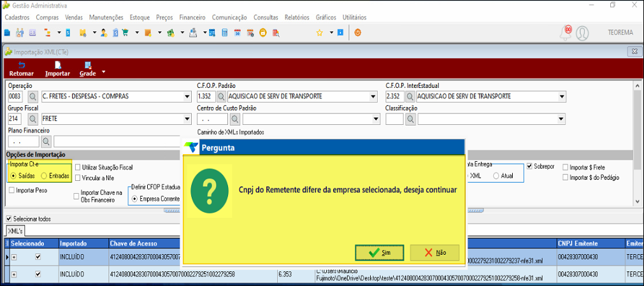Viewport: 644px width, 286px height.
Task: Select the Empresa Corrente radio option
Action: coord(134,199)
